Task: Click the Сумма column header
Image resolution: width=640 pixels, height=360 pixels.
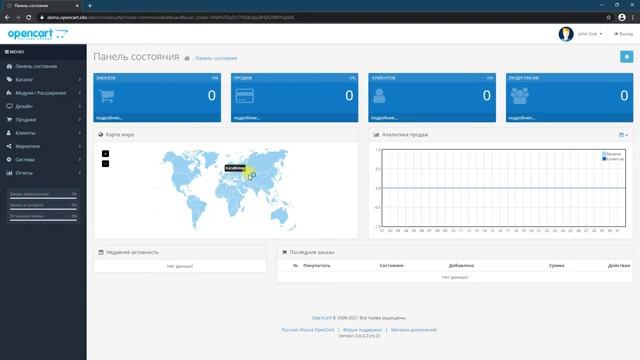Action: 557,265
